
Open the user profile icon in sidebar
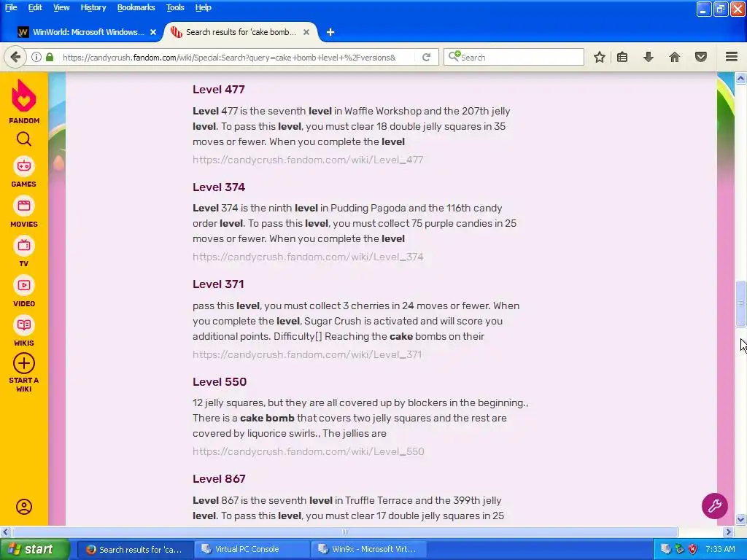24,507
